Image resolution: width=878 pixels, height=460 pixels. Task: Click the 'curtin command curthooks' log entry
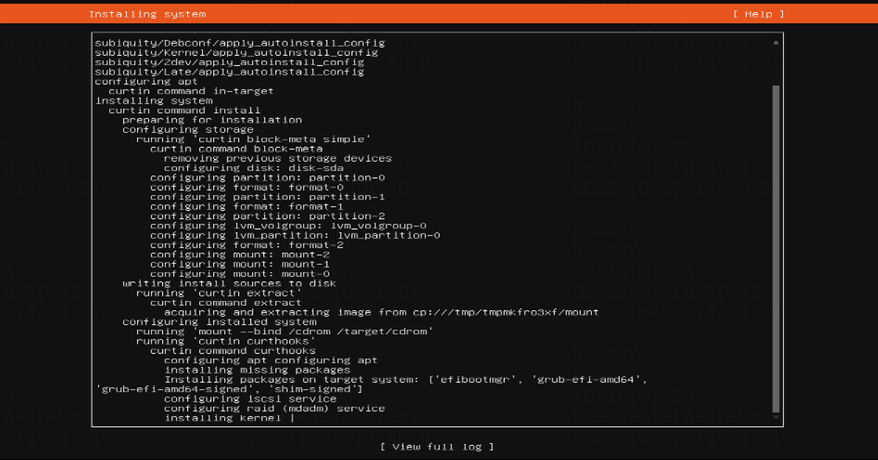point(233,351)
